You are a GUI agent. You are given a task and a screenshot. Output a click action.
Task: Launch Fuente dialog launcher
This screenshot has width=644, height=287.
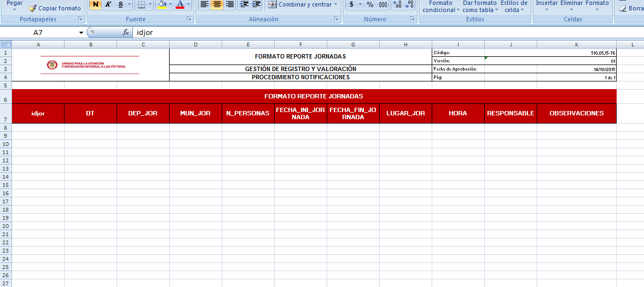189,19
